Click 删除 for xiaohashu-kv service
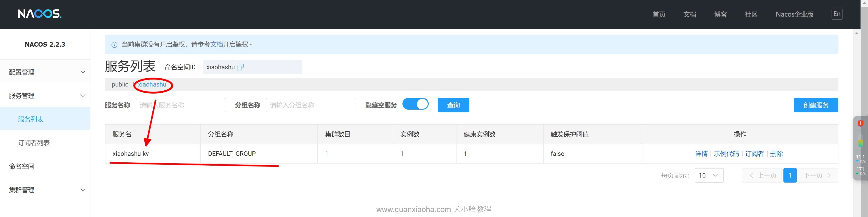This screenshot has width=868, height=217. (x=776, y=154)
